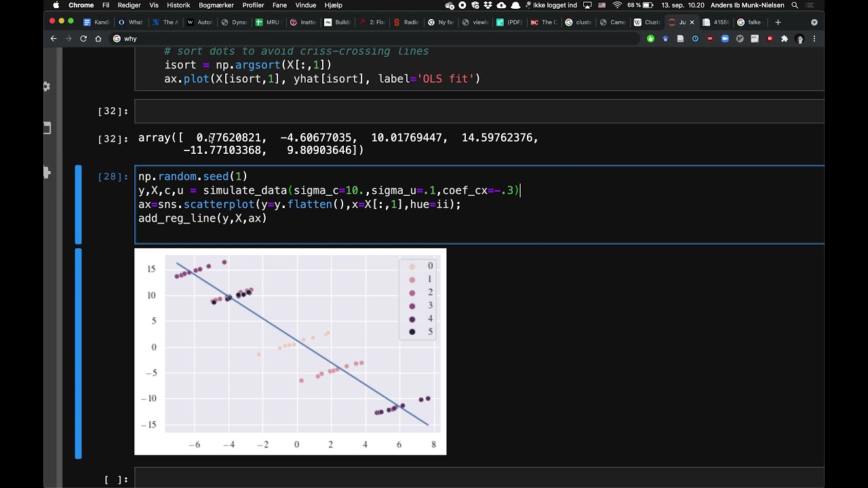
Task: Switch to the Google 'falke' tab
Action: (751, 22)
